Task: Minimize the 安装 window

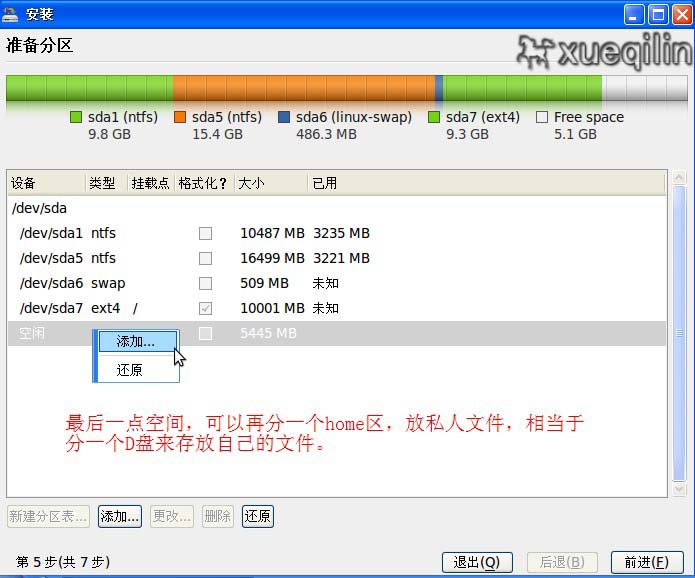Action: (634, 15)
